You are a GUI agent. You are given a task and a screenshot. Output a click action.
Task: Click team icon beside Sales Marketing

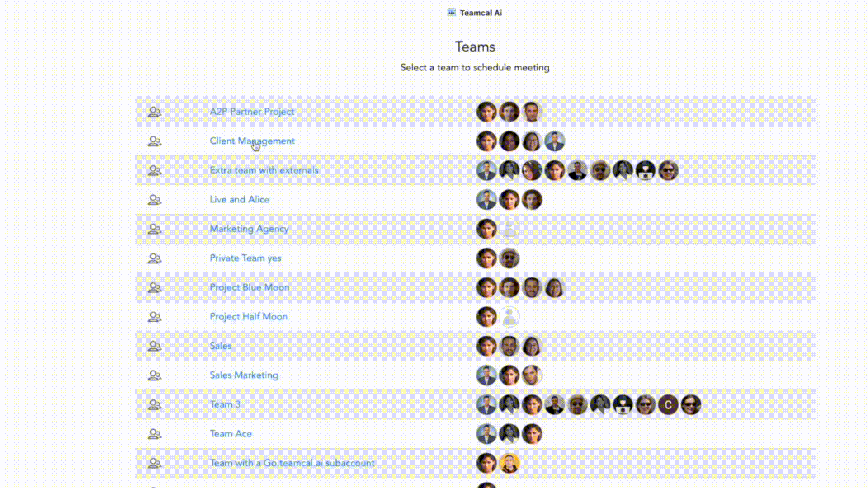pyautogui.click(x=155, y=375)
